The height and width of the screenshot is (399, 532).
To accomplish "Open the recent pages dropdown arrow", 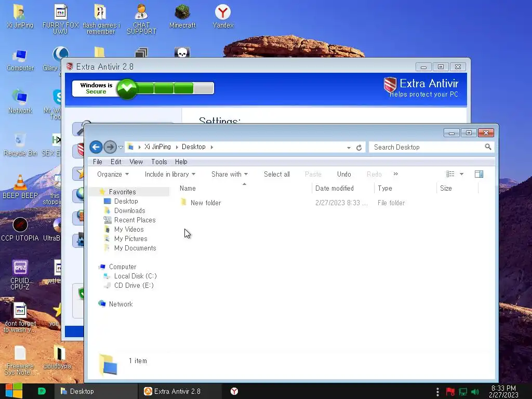I will click(121, 147).
